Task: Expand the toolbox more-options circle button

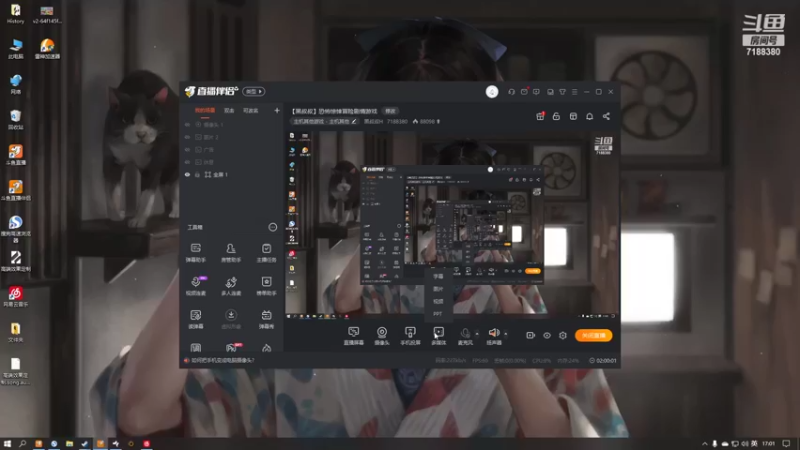Action: pyautogui.click(x=272, y=227)
